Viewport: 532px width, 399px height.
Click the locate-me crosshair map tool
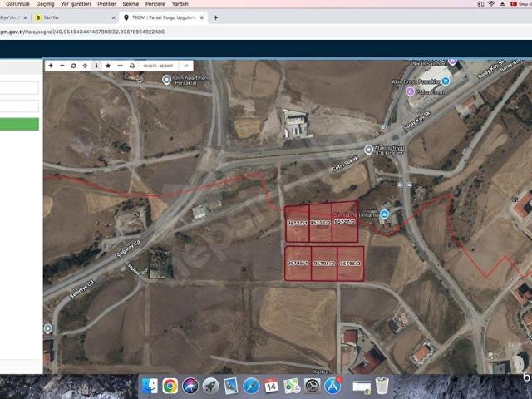[x=85, y=66]
